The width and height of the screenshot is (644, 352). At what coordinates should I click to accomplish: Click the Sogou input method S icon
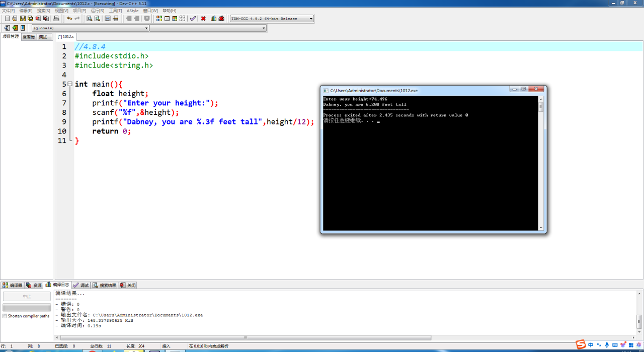coord(581,345)
